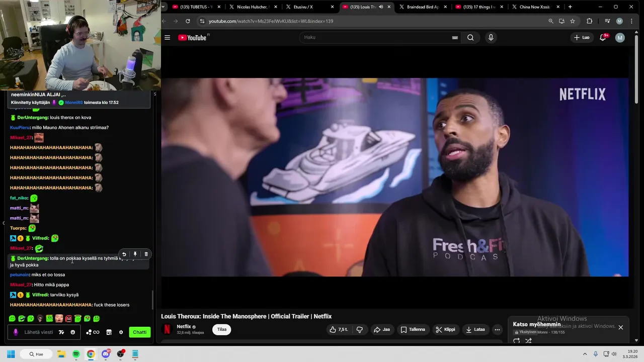This screenshot has width=644, height=362.
Task: Open the YouTube account avatar menu
Action: (x=620, y=37)
